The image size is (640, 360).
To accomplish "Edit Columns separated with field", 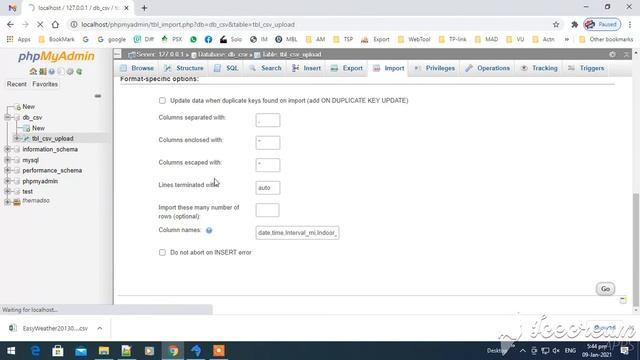I will click(268, 120).
